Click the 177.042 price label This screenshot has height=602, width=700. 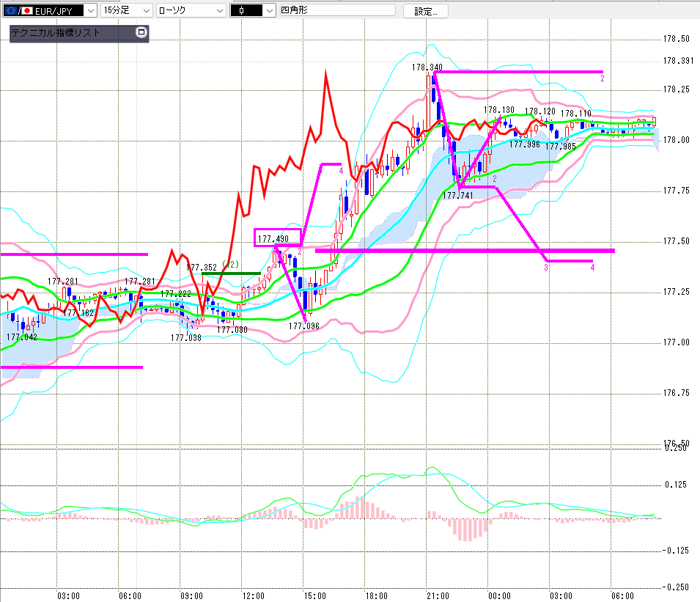click(22, 337)
